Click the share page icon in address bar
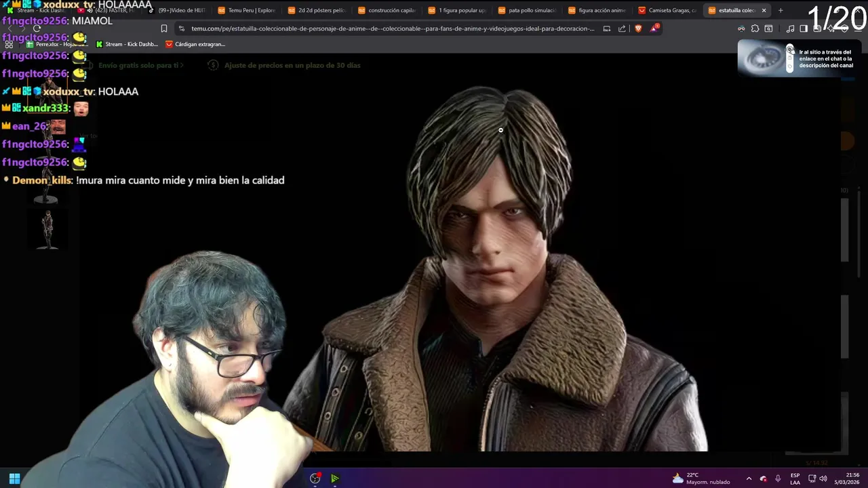The width and height of the screenshot is (868, 488). (x=622, y=28)
